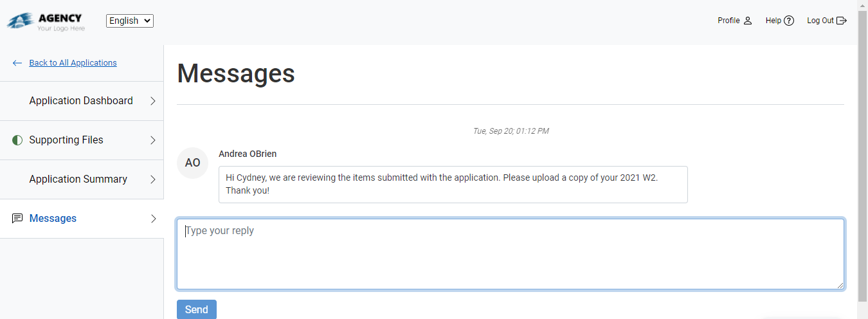
Task: Click the AO avatar circle
Action: click(193, 163)
